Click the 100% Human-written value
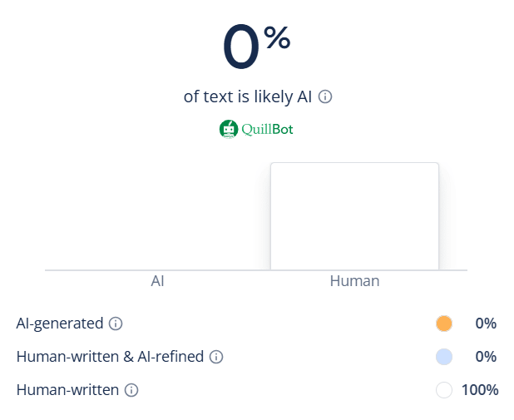The width and height of the screenshot is (514, 420). 480,390
